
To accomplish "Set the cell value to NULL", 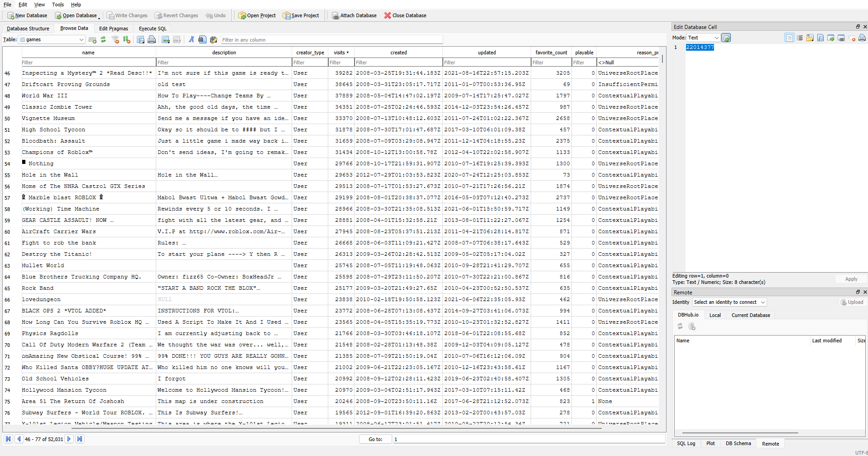I will pyautogui.click(x=852, y=38).
